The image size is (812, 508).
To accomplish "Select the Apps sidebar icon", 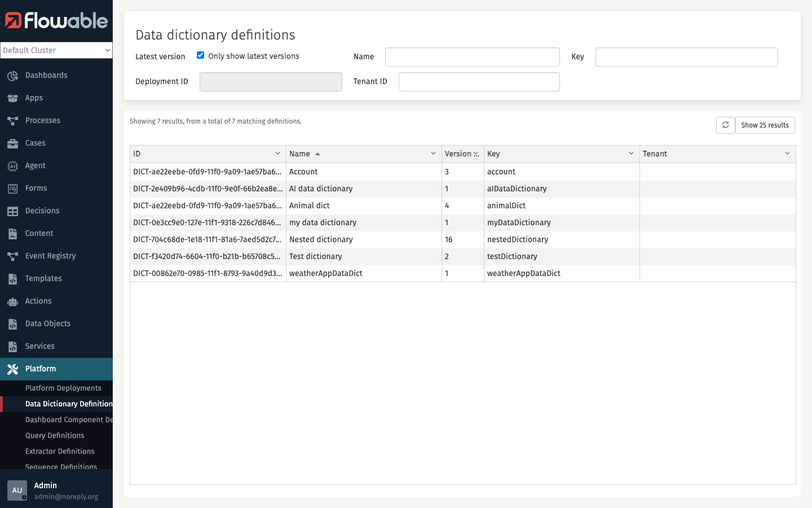I will tap(12, 98).
